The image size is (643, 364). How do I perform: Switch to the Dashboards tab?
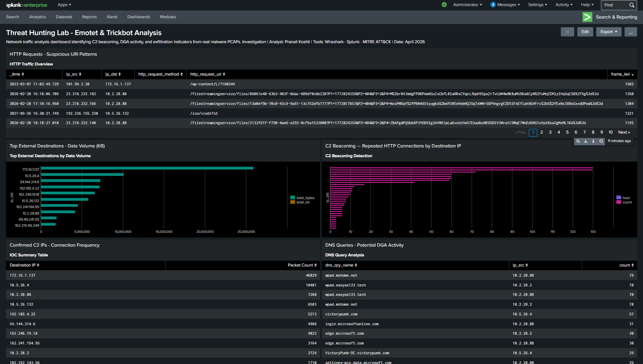click(x=138, y=17)
